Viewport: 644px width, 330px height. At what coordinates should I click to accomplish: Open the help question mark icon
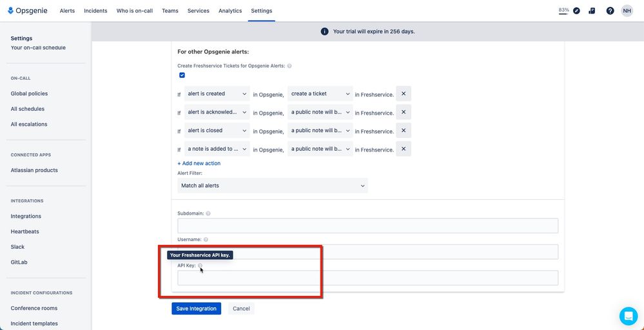coord(610,11)
